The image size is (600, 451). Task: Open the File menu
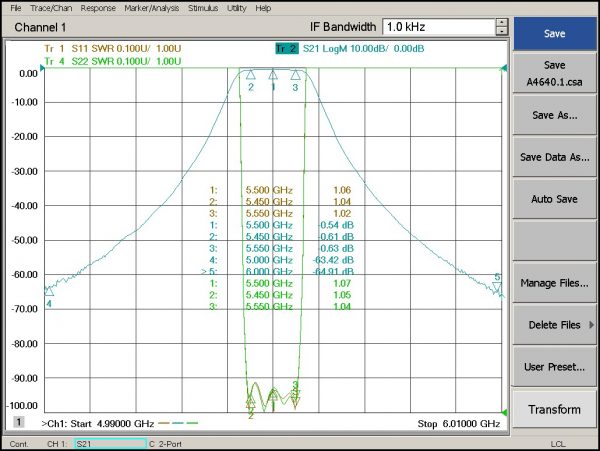point(16,8)
